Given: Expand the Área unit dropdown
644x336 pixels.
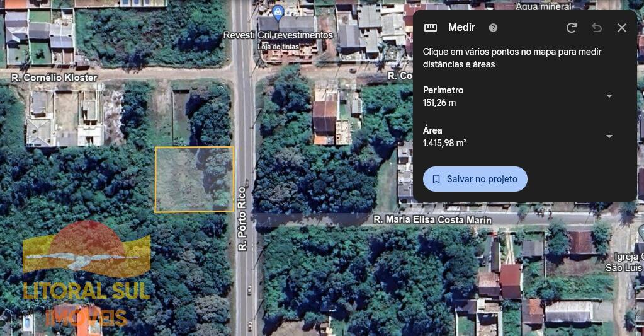Looking at the screenshot, I should tap(609, 137).
